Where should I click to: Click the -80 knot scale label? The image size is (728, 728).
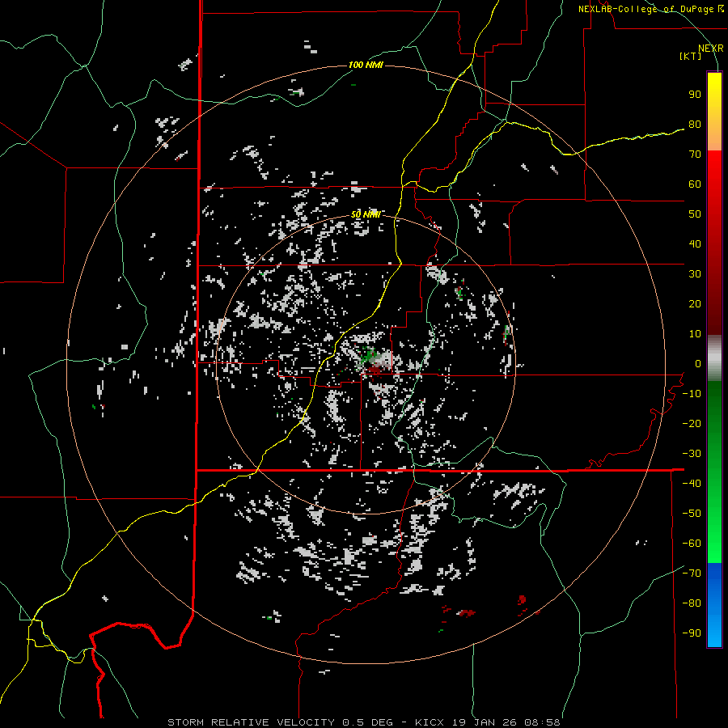692,603
